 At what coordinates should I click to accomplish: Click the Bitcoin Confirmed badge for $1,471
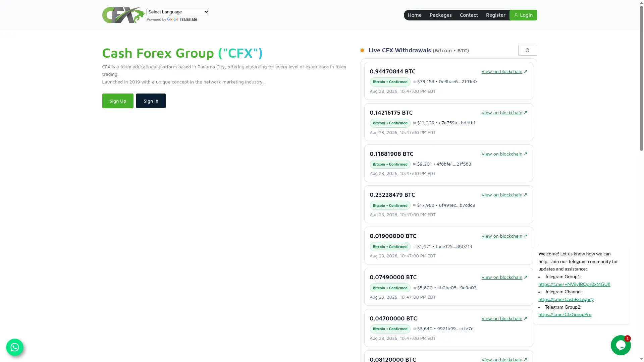tap(390, 247)
